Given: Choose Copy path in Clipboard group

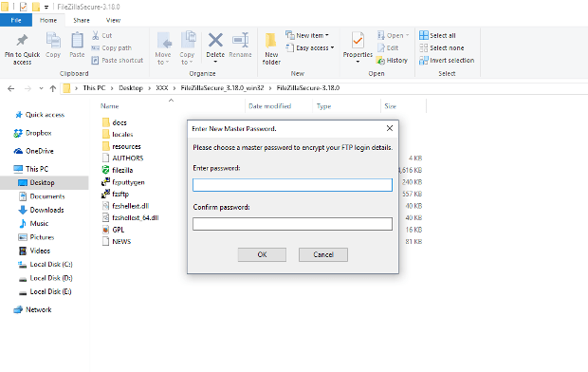Looking at the screenshot, I should coord(112,48).
